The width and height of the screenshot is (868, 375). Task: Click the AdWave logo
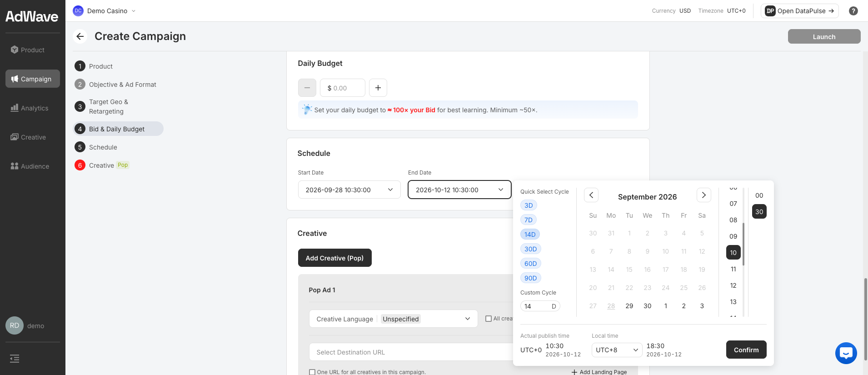coord(32,17)
